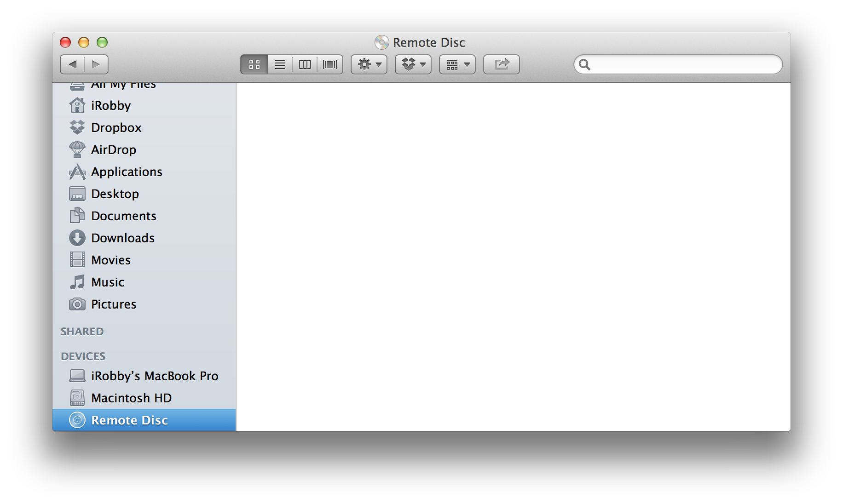Select Music in the sidebar
The width and height of the screenshot is (843, 504).
point(144,282)
